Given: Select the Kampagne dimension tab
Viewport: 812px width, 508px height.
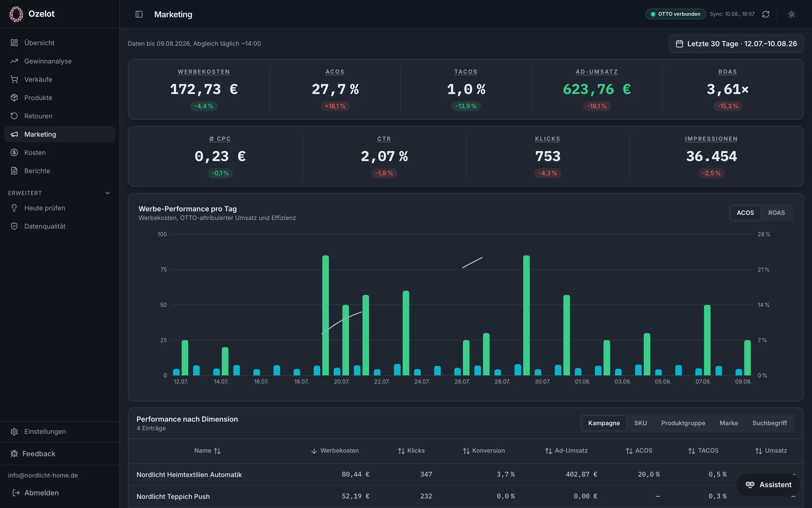Looking at the screenshot, I should pos(604,423).
